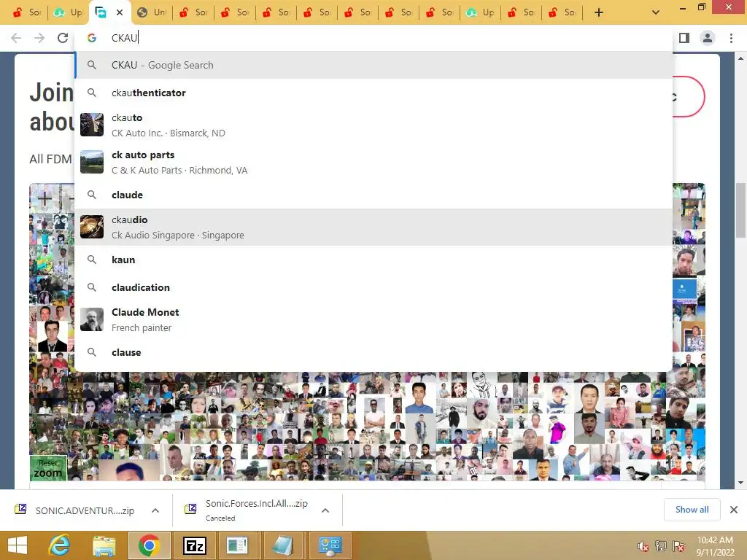Click the scrollbar up arrow
The width and height of the screenshot is (747, 560).
(741, 58)
